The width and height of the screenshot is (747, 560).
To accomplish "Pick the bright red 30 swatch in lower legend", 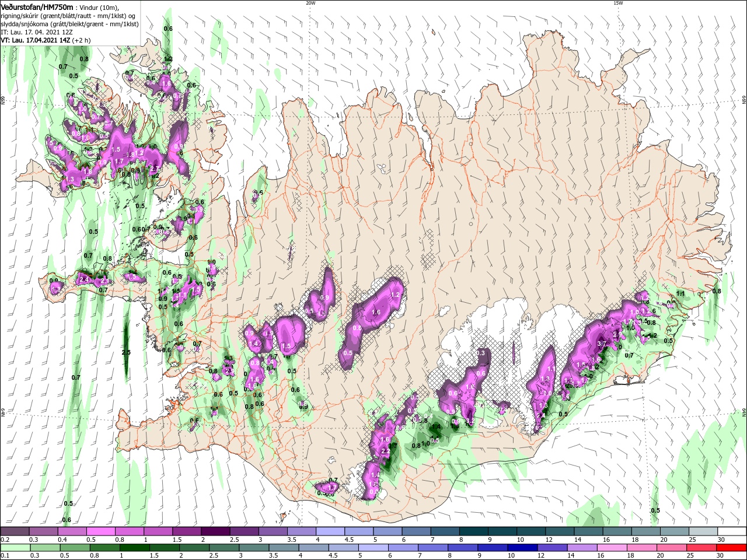I will (x=732, y=548).
